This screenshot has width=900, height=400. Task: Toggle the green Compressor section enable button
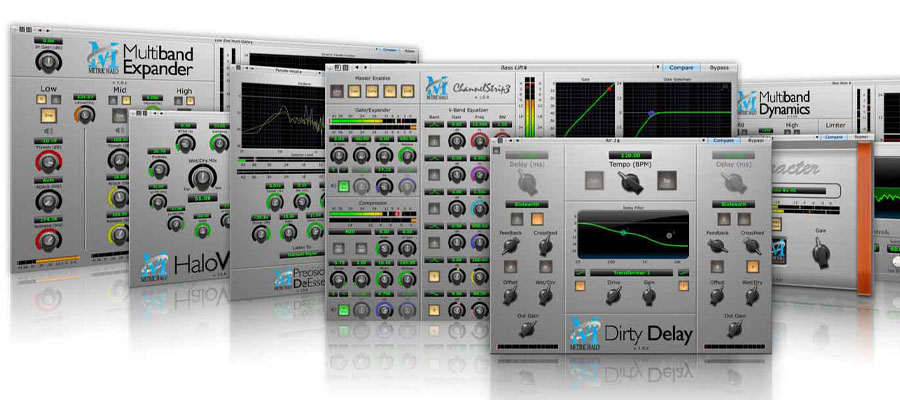click(344, 310)
